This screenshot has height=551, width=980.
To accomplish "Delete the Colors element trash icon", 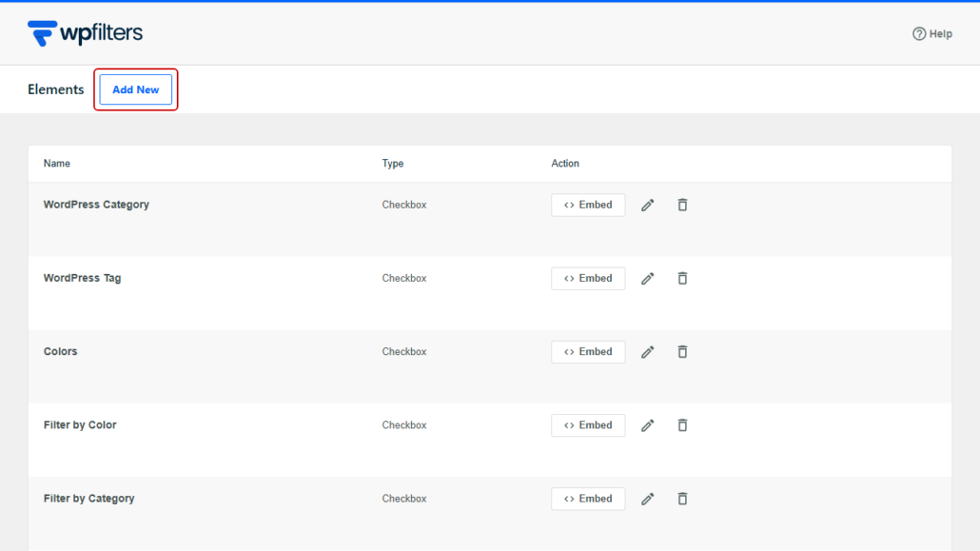I will [682, 351].
